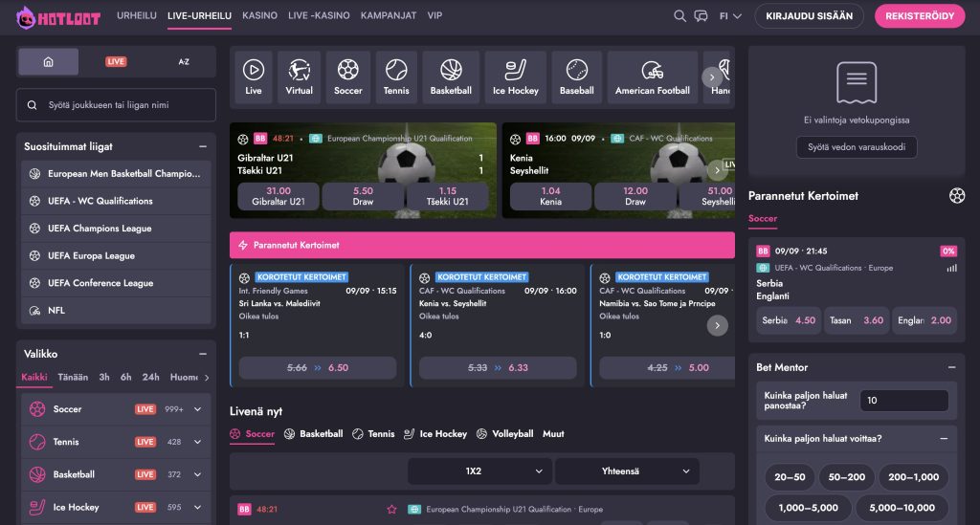Expand the Tennis row chevron
Image resolution: width=980 pixels, height=525 pixels.
tap(197, 442)
